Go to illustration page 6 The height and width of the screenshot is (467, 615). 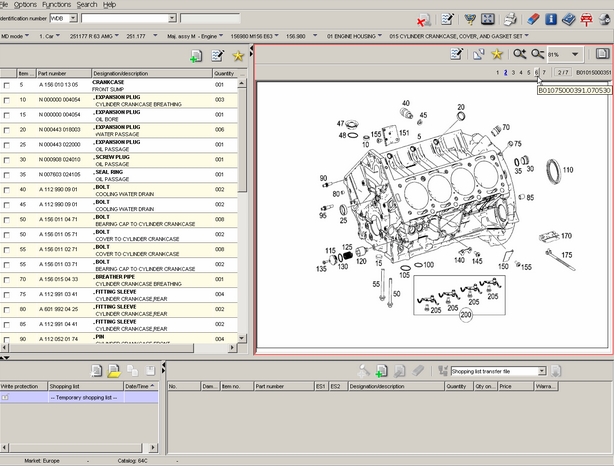coord(536,73)
